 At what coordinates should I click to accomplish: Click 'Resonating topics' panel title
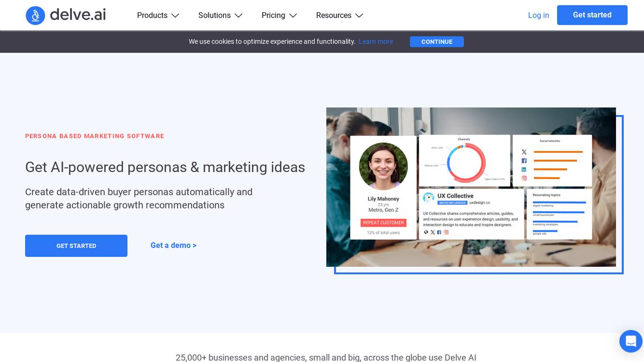pos(546,195)
